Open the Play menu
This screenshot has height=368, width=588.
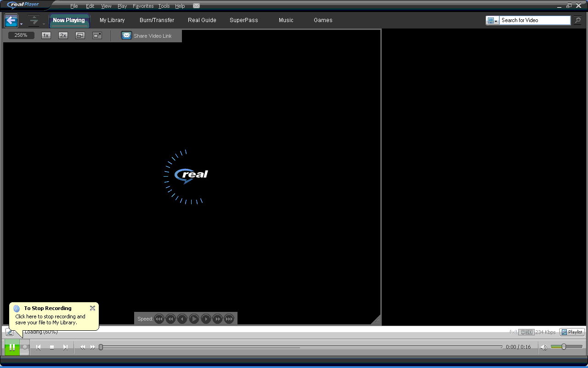pyautogui.click(x=122, y=6)
